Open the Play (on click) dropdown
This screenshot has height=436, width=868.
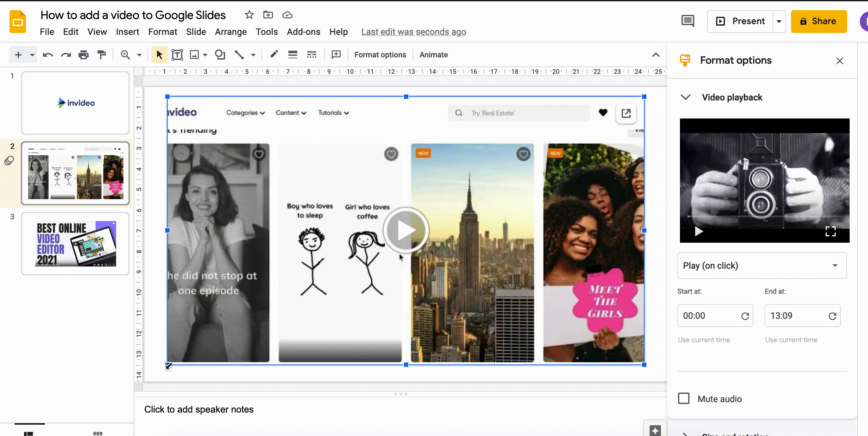(762, 266)
